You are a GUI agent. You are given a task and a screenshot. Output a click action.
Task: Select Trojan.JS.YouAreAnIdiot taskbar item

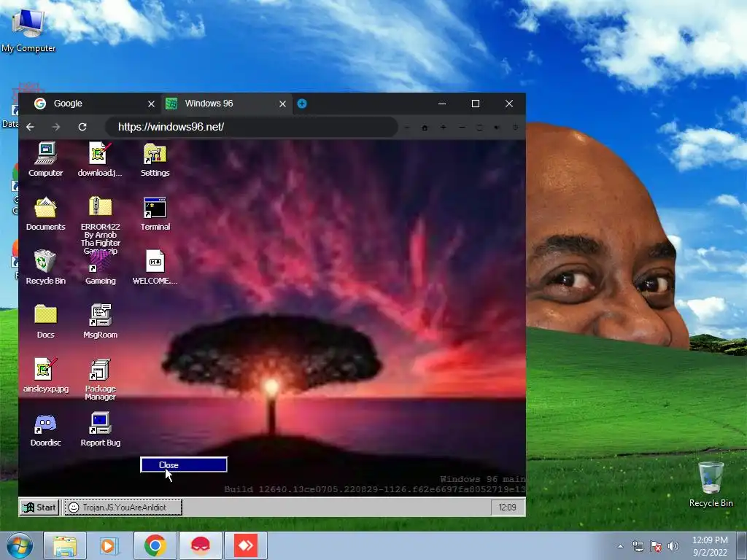[x=123, y=507]
